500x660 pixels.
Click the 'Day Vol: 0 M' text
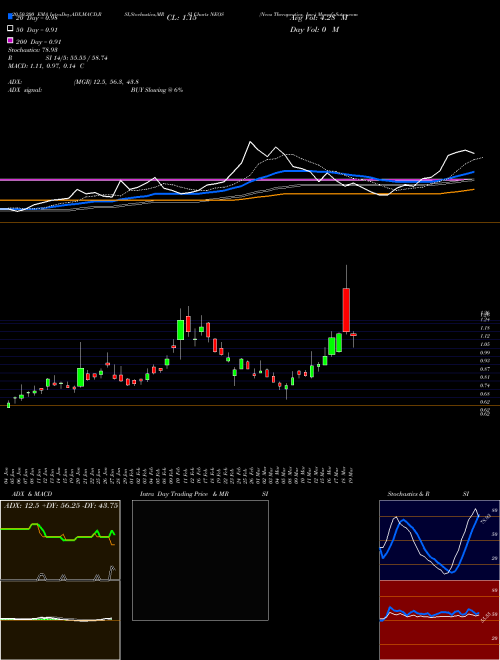coord(314,30)
